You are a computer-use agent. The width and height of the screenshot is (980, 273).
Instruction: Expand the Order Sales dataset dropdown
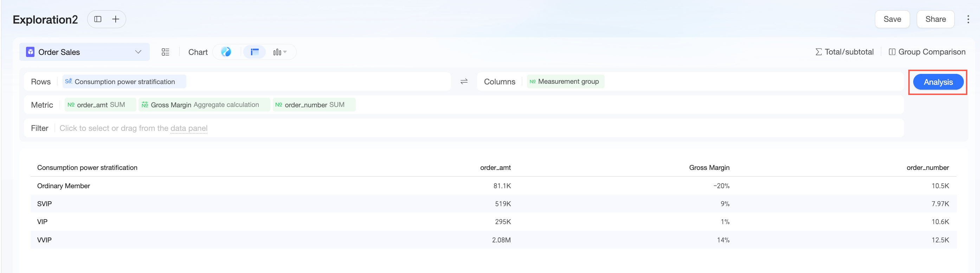[138, 52]
